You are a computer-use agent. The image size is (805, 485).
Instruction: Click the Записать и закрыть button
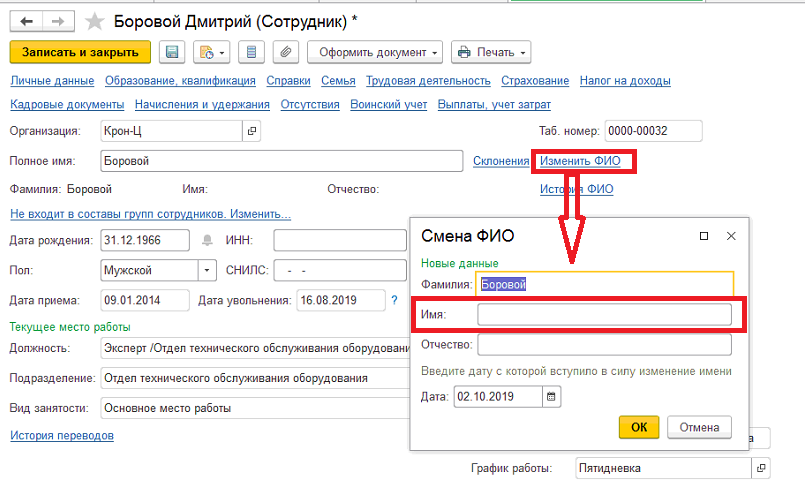(80, 52)
